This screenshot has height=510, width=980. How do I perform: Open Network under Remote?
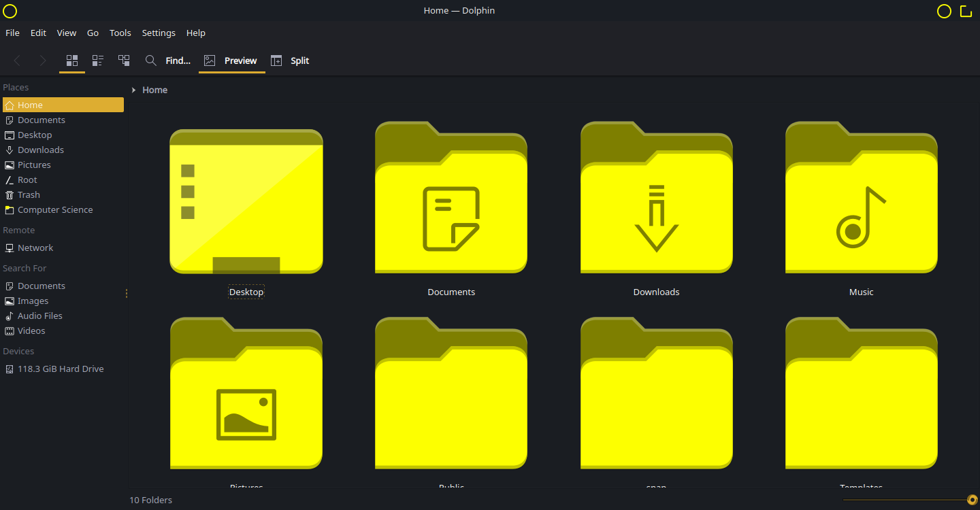point(63,248)
